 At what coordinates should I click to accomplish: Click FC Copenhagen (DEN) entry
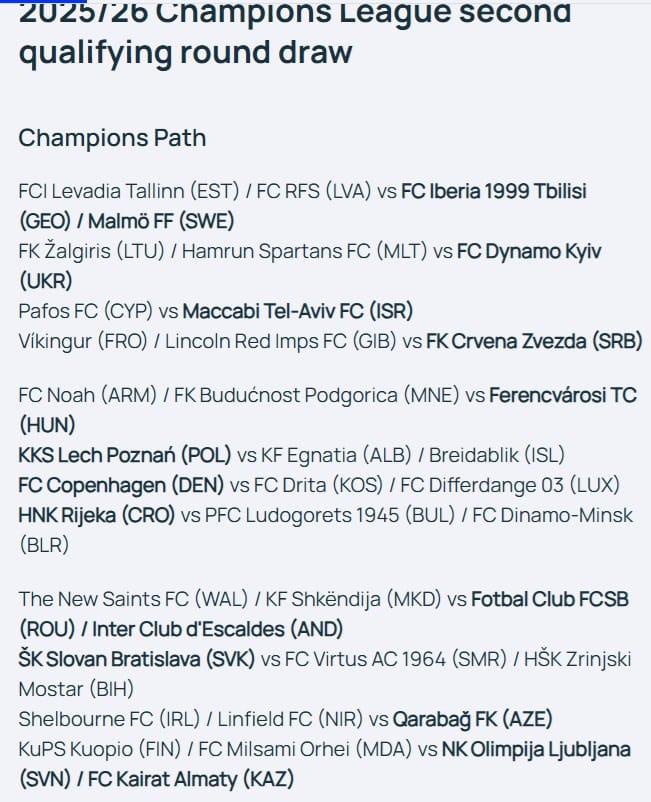pos(121,485)
